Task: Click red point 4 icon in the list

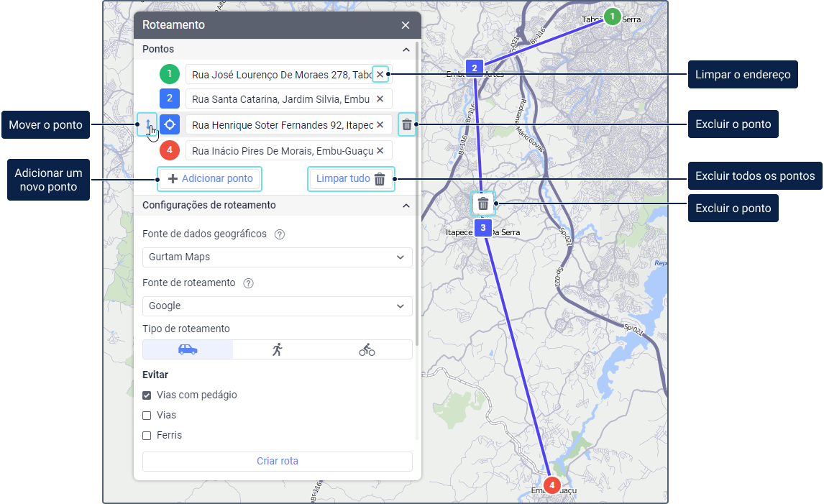Action: (169, 150)
